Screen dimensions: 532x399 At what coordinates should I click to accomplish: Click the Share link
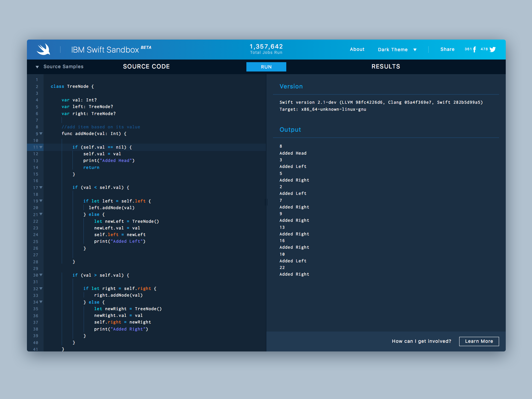pos(447,49)
